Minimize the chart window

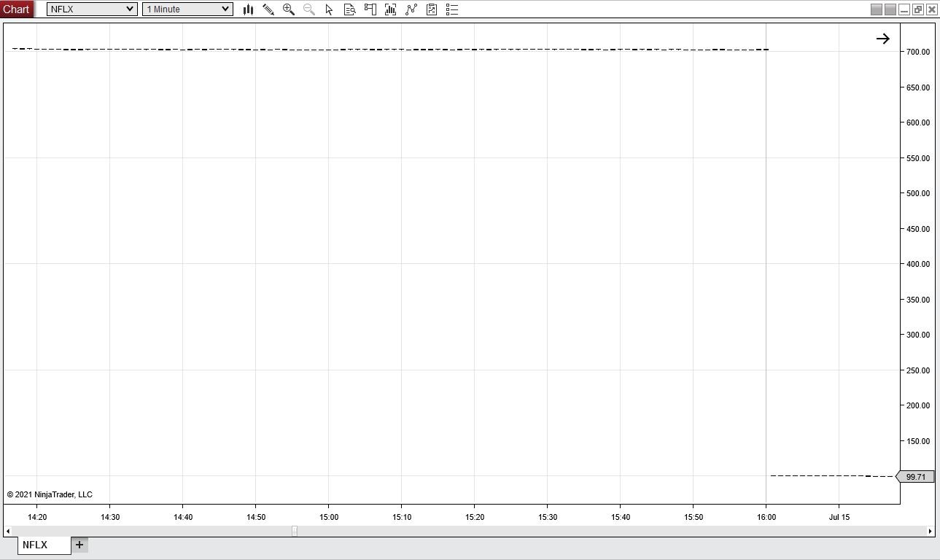pyautogui.click(x=904, y=9)
